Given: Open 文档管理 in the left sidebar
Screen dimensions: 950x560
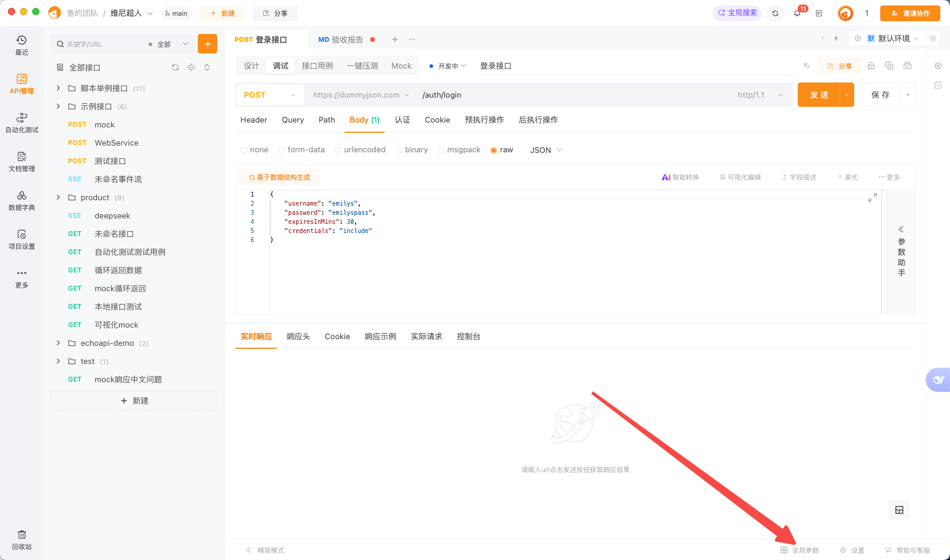Looking at the screenshot, I should click(x=22, y=162).
